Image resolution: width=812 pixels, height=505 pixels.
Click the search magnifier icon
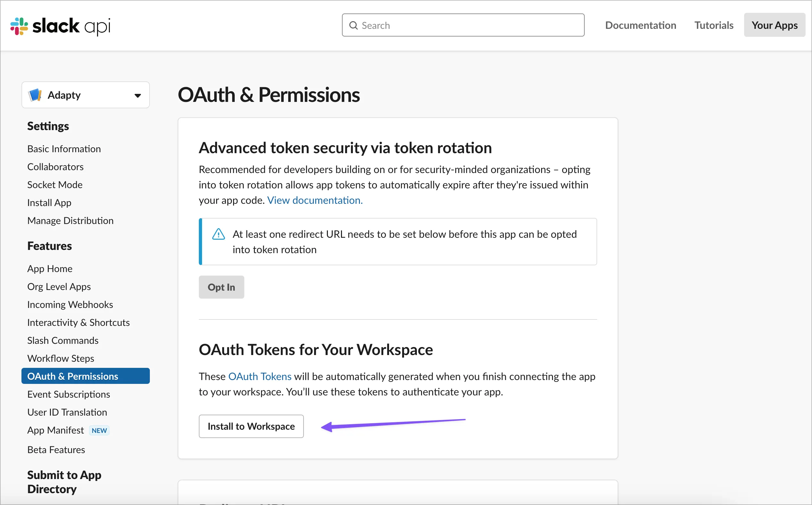[353, 25]
